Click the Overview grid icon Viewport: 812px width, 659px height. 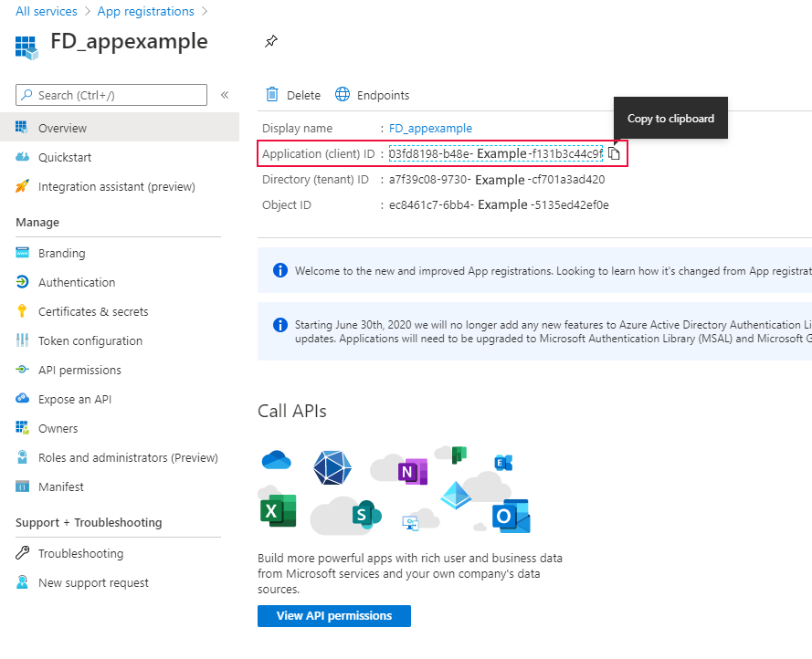coord(22,128)
